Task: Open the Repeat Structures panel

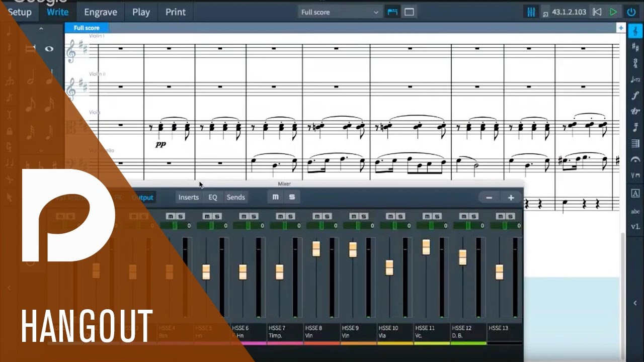Action: pyautogui.click(x=635, y=128)
